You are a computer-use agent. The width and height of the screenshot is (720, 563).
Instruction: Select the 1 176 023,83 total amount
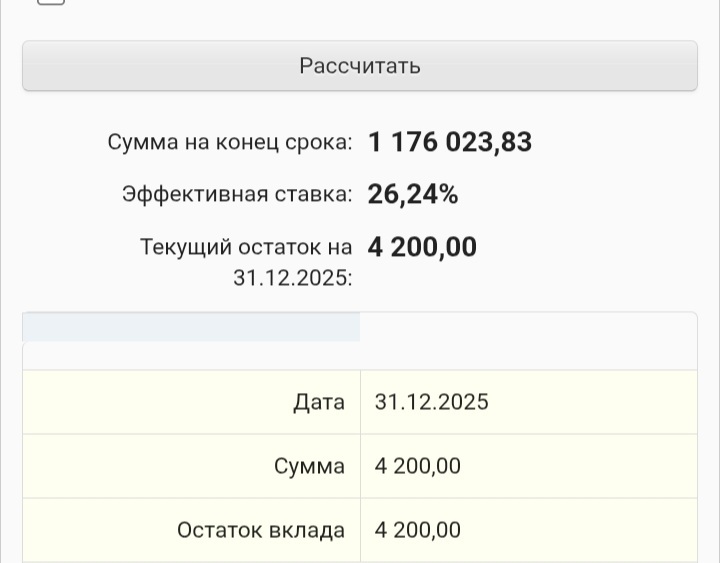pyautogui.click(x=450, y=143)
